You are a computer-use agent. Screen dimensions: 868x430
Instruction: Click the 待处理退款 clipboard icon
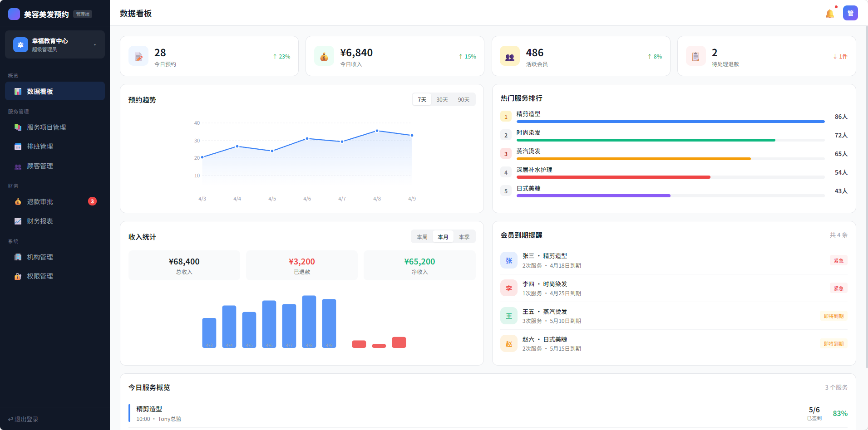coord(695,56)
